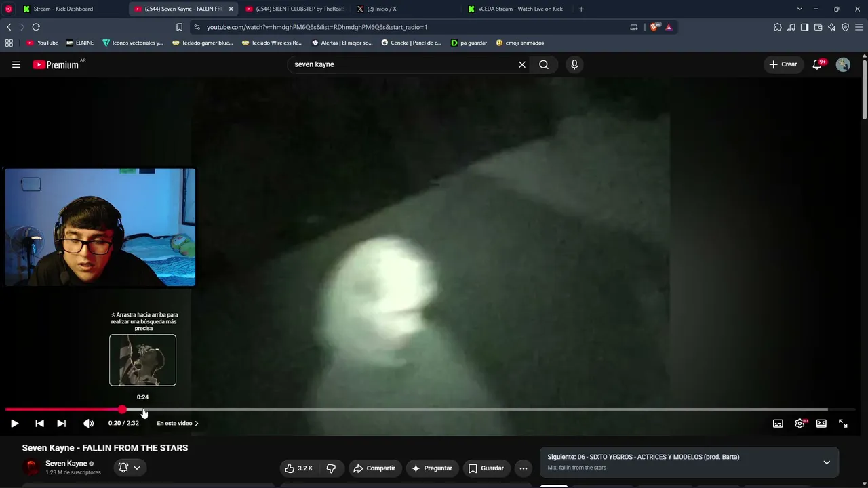Dislike the Seven Kayne video
The height and width of the screenshot is (488, 868).
pos(331,468)
